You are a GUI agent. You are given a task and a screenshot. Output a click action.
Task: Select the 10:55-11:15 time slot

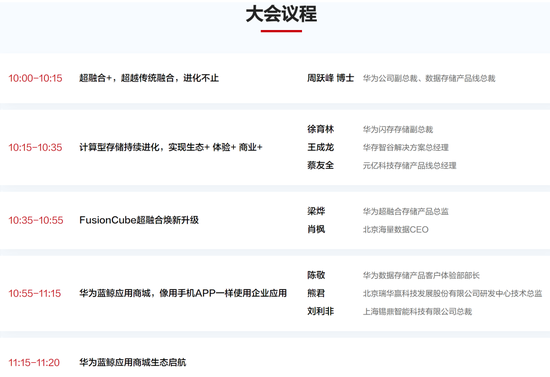[x=35, y=293]
